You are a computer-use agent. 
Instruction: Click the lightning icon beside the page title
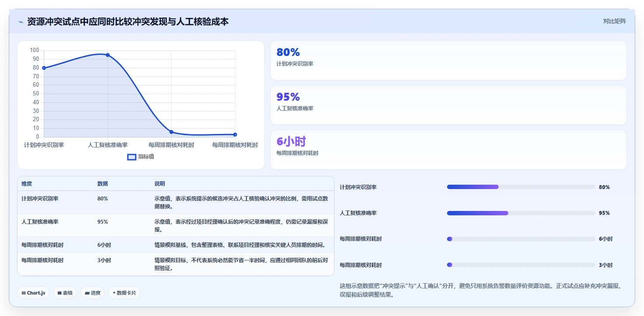pos(21,22)
